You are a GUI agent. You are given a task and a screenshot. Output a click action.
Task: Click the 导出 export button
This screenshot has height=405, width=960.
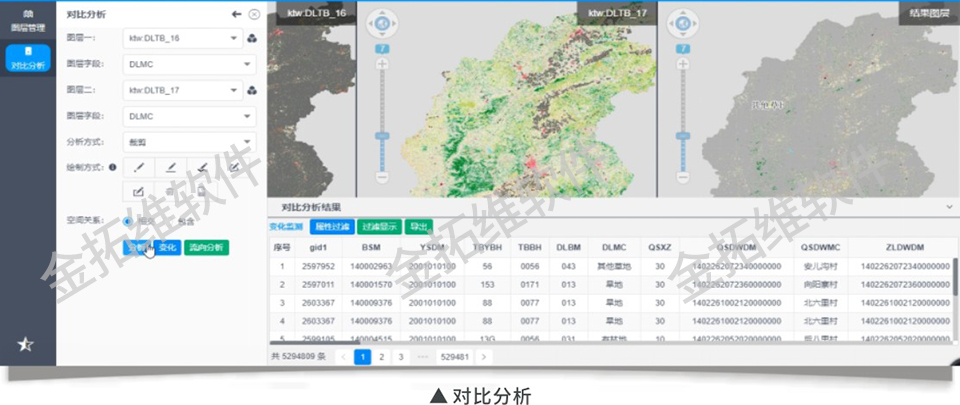419,227
